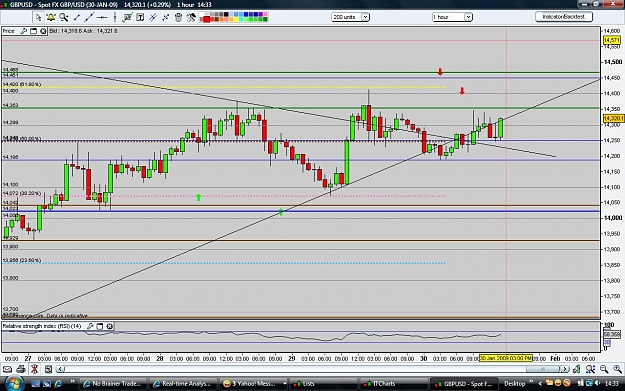Pick the yellow color swatch in palette
This screenshot has width=625, height=391.
point(236,20)
